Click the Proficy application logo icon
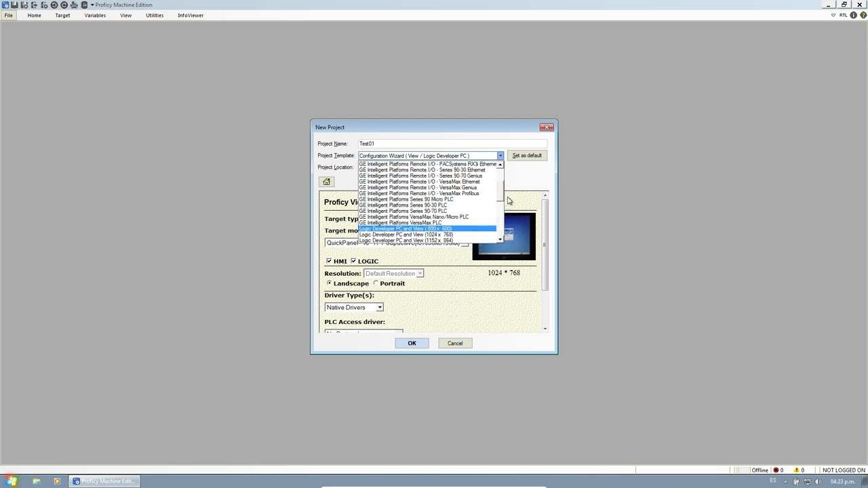868x488 pixels. [5, 5]
